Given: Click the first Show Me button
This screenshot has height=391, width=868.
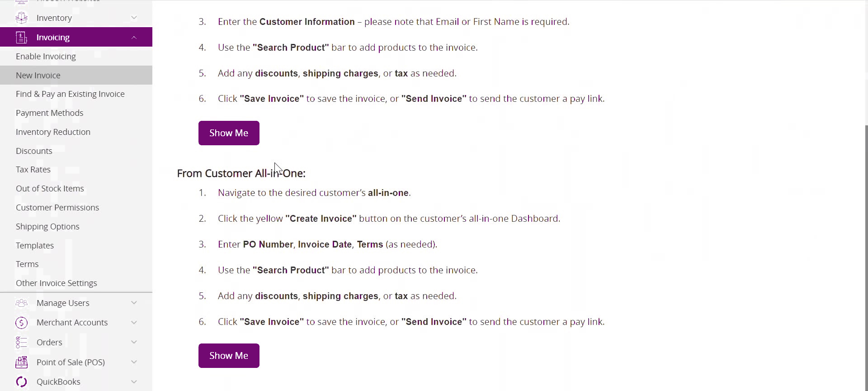Looking at the screenshot, I should [x=229, y=133].
